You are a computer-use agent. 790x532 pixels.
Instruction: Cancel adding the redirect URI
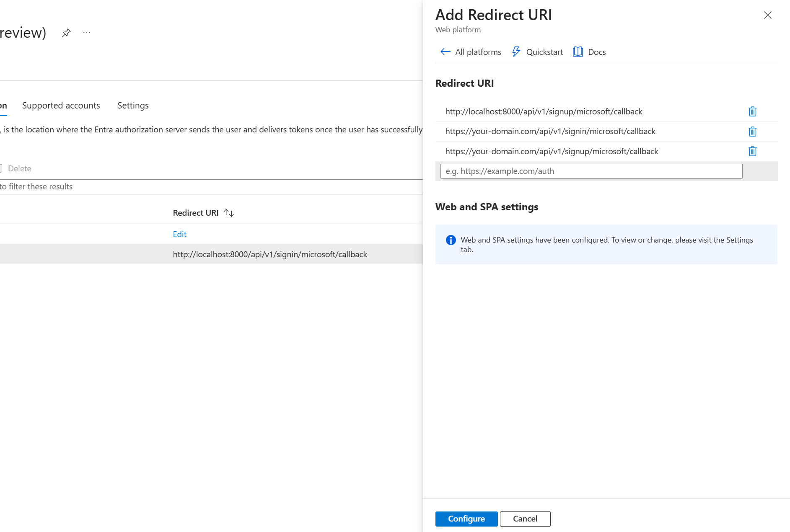(x=525, y=519)
